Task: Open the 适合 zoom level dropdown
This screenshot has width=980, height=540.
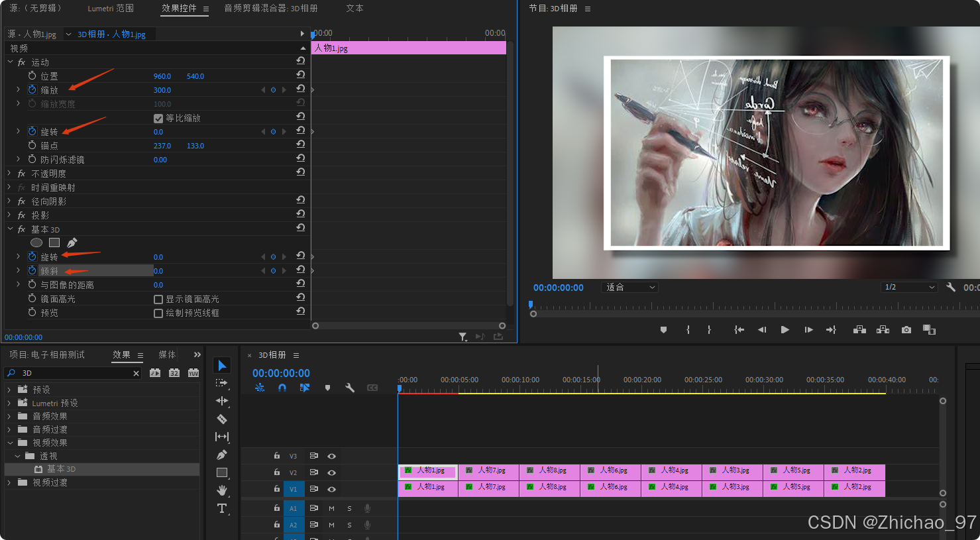Action: pyautogui.click(x=629, y=287)
